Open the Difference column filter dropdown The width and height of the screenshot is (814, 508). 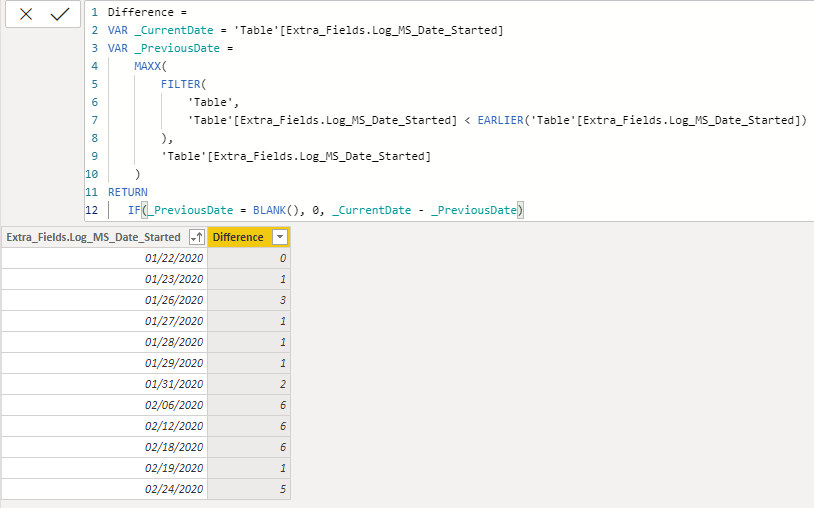tap(280, 237)
